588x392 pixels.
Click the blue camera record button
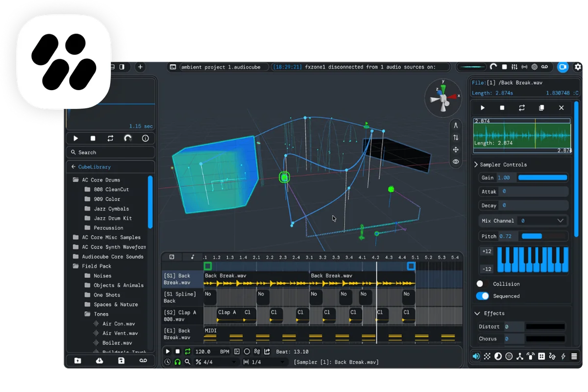[563, 67]
